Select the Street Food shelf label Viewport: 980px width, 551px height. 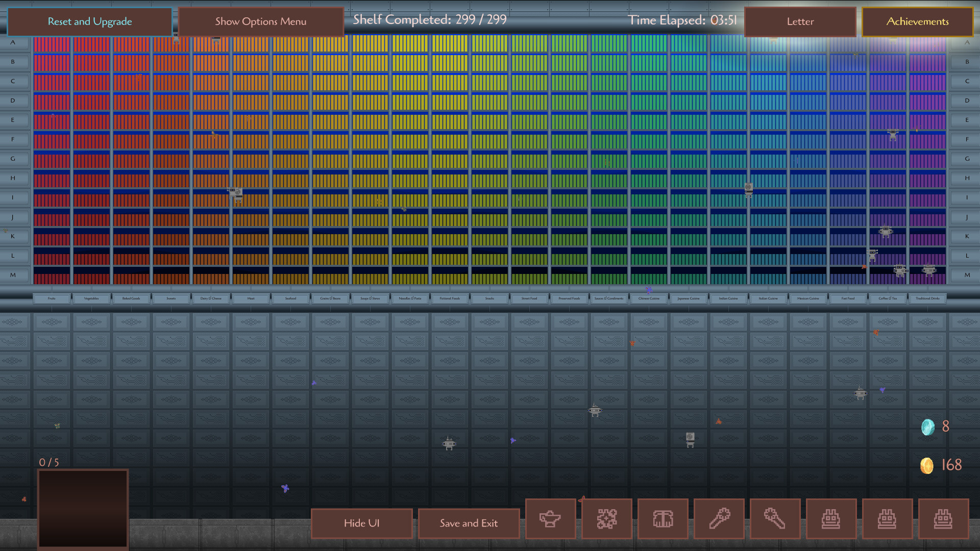click(529, 298)
